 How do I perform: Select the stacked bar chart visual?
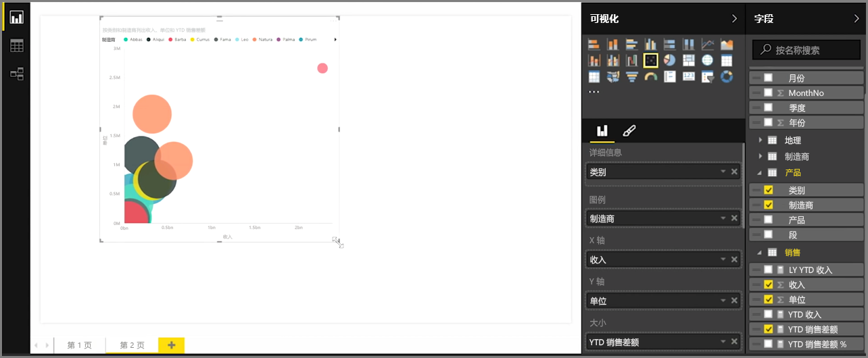pyautogui.click(x=594, y=45)
